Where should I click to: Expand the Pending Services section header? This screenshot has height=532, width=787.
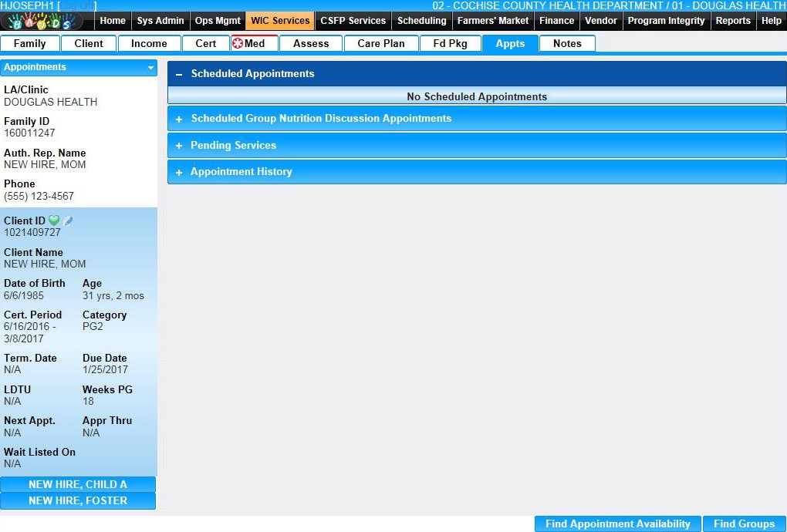pos(233,146)
